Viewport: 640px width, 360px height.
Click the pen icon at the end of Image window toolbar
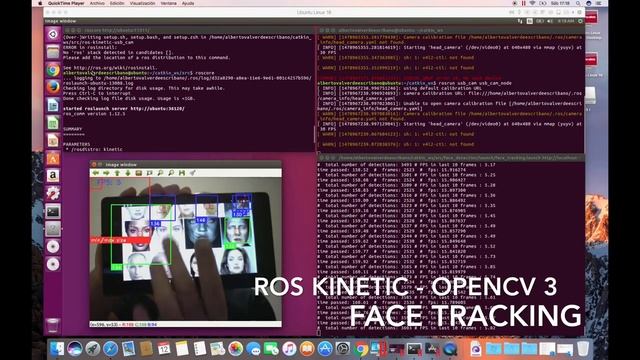(193, 173)
